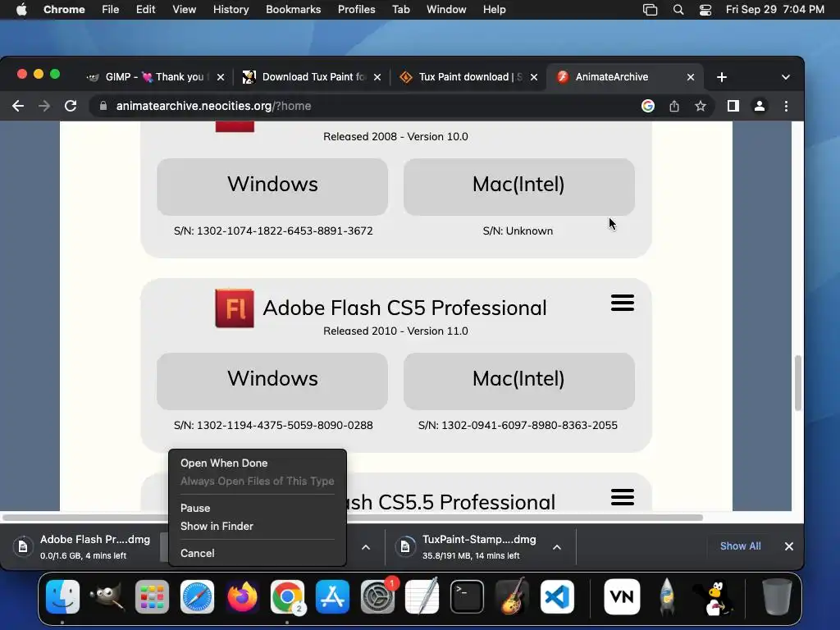Open the VN video editor Dock icon
Image resolution: width=840 pixels, height=630 pixels.
click(x=622, y=596)
